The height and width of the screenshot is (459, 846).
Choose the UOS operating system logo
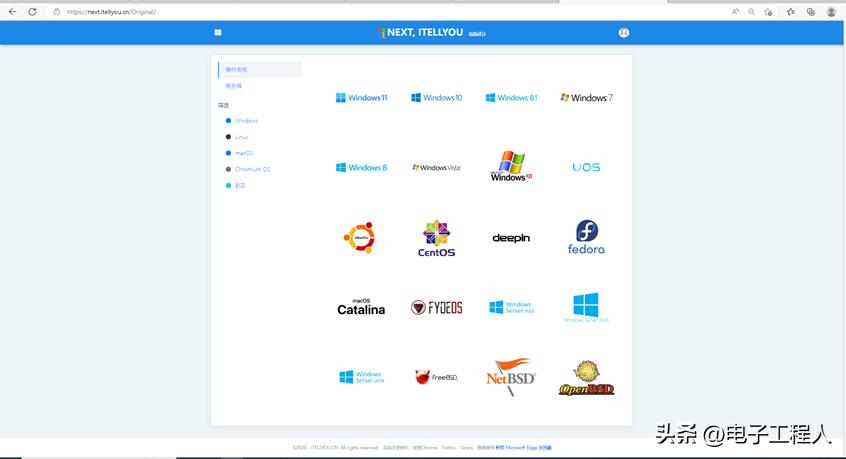(586, 167)
